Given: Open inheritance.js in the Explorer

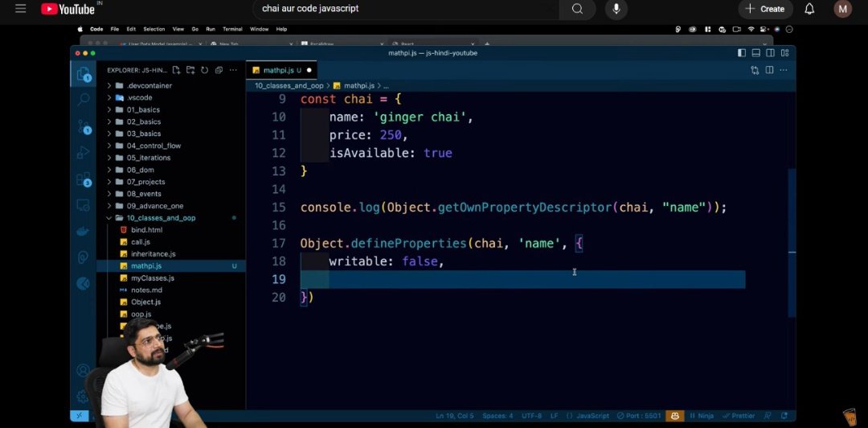Looking at the screenshot, I should click(170, 254).
